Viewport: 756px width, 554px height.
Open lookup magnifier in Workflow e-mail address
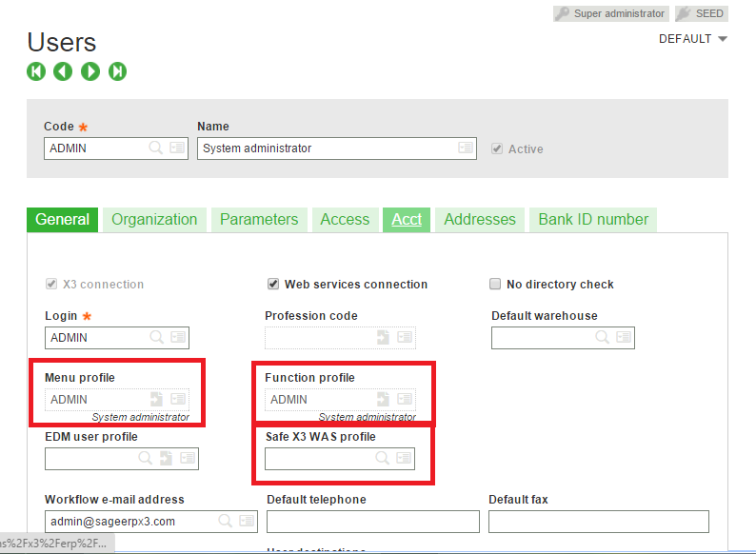coord(225,521)
